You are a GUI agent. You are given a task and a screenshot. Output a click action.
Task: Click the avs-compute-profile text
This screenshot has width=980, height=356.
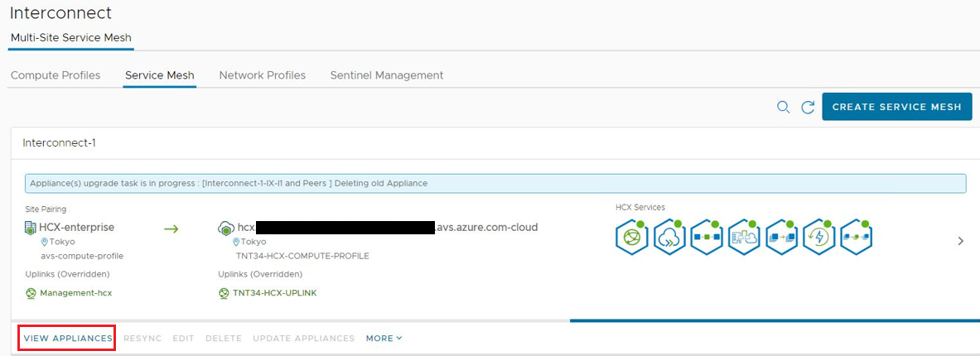click(82, 256)
